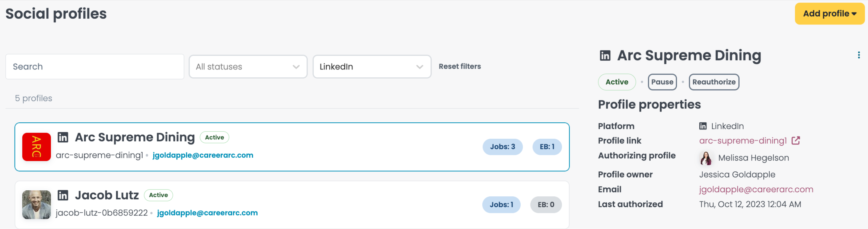Open external link icon beside arc-supreme-dining1
The height and width of the screenshot is (229, 868).
pos(796,141)
